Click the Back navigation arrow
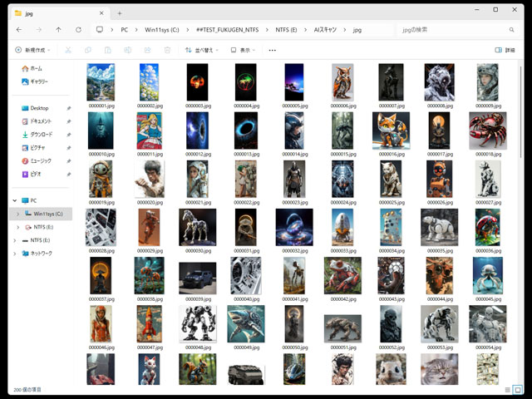 18,29
